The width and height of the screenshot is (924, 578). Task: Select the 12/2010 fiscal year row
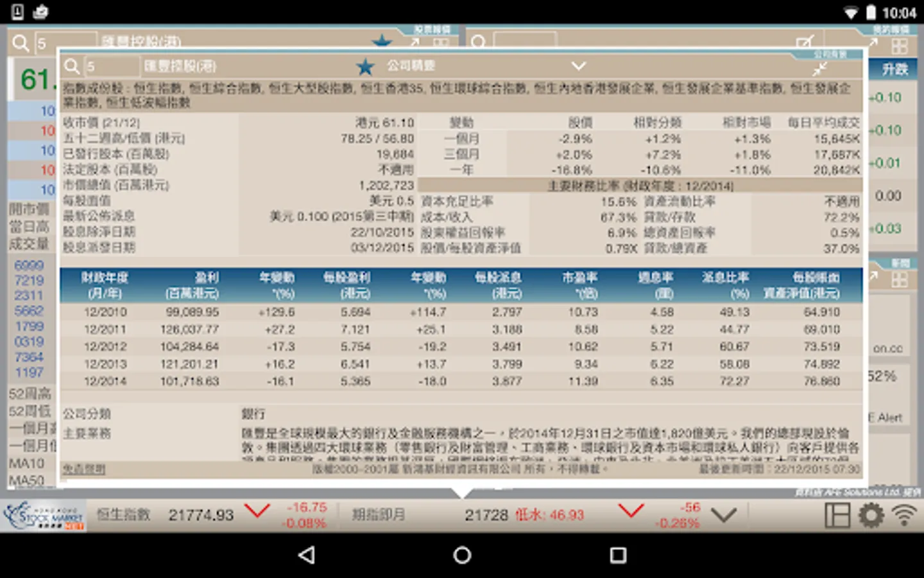pyautogui.click(x=461, y=312)
